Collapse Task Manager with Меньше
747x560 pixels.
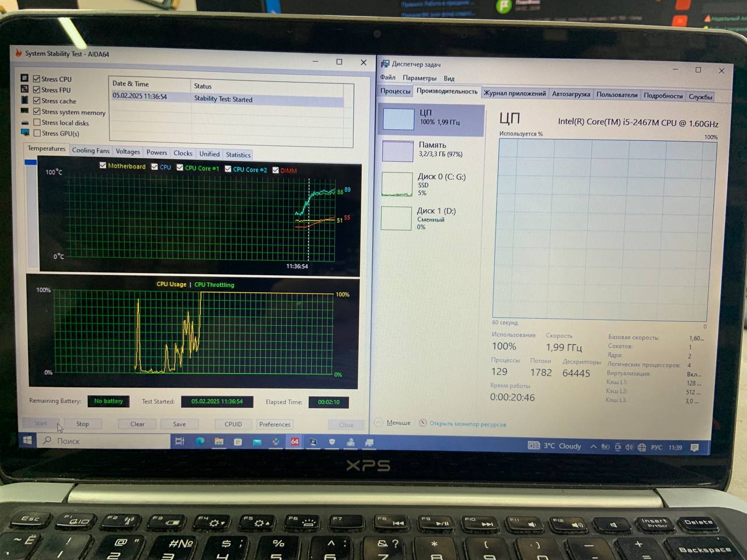tap(393, 422)
